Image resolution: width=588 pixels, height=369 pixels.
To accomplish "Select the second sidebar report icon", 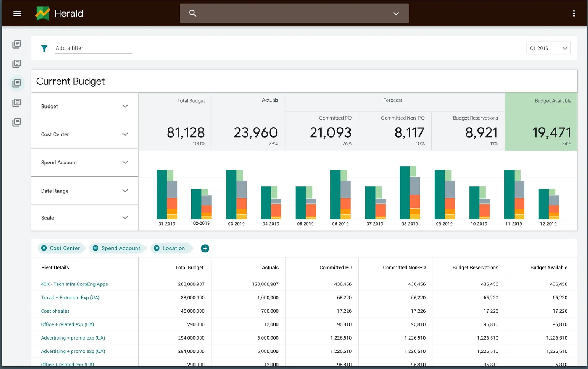I will [17, 64].
